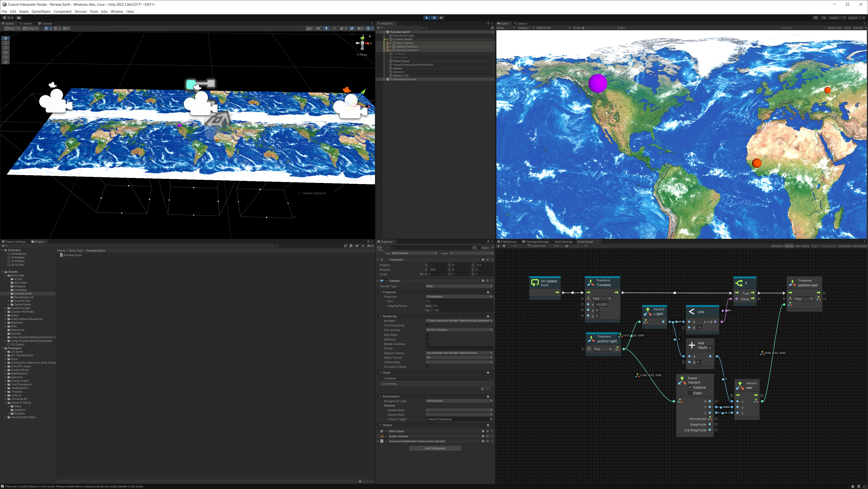Click the Camera component presets icon
868x489 pixels.
(x=487, y=280)
